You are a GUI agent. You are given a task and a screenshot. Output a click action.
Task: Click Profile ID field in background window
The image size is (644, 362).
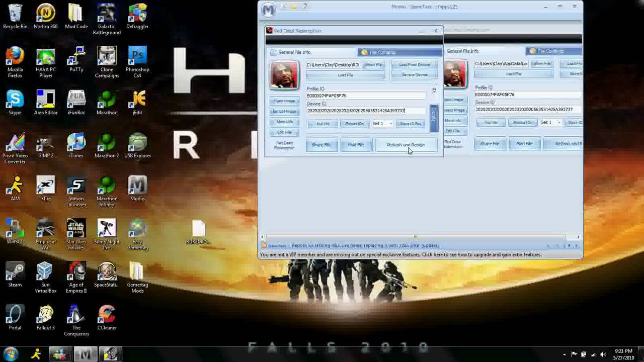pyautogui.click(x=528, y=95)
